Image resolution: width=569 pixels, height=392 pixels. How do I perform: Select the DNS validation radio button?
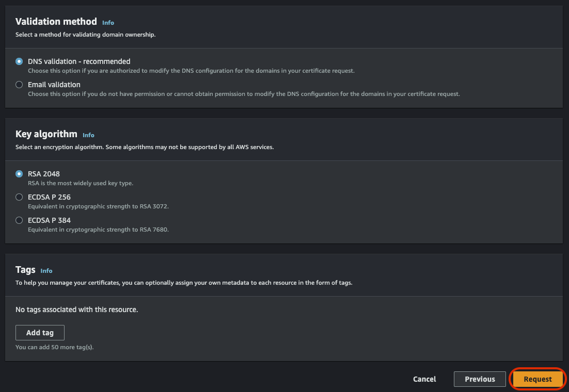[x=19, y=61]
